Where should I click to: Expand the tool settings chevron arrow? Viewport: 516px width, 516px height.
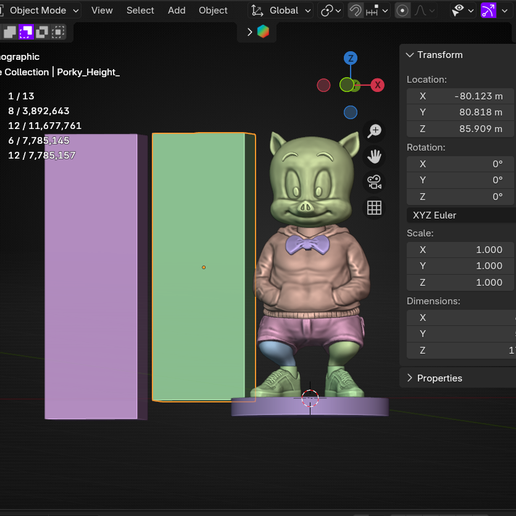pyautogui.click(x=250, y=32)
